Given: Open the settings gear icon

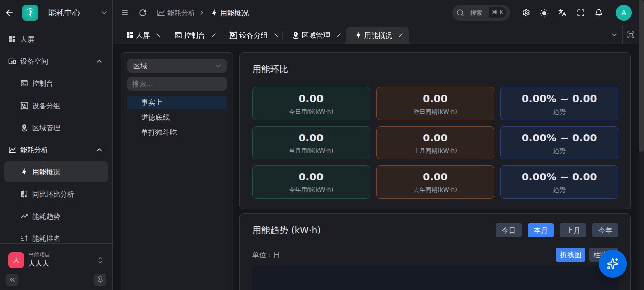Looking at the screenshot, I should pyautogui.click(x=526, y=13).
